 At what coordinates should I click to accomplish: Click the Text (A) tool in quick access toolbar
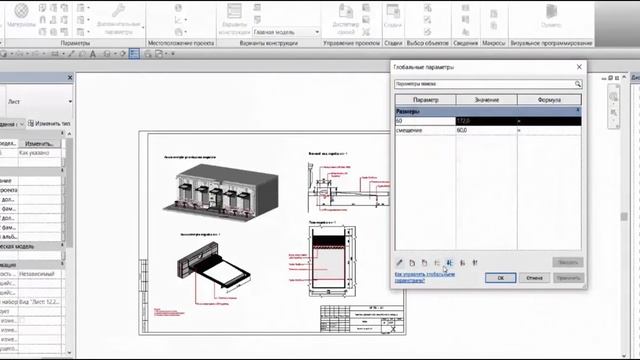[x=93, y=54]
